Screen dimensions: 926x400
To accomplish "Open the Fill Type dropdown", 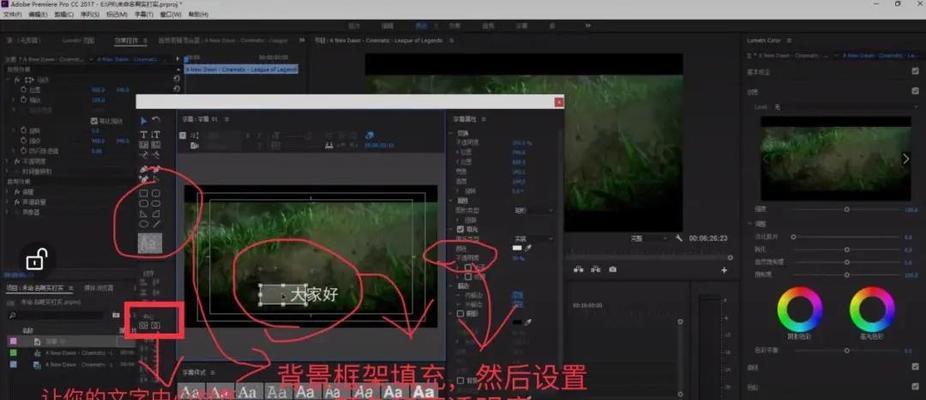I will tap(533, 238).
